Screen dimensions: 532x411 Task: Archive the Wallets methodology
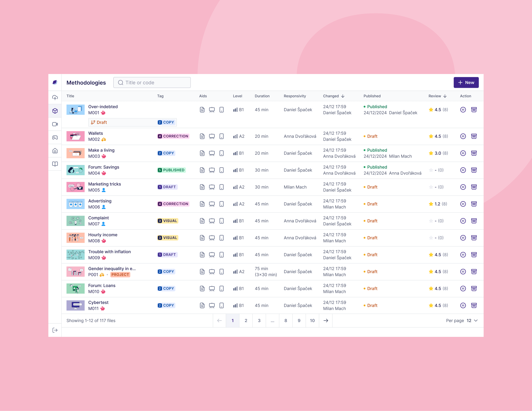pos(474,136)
